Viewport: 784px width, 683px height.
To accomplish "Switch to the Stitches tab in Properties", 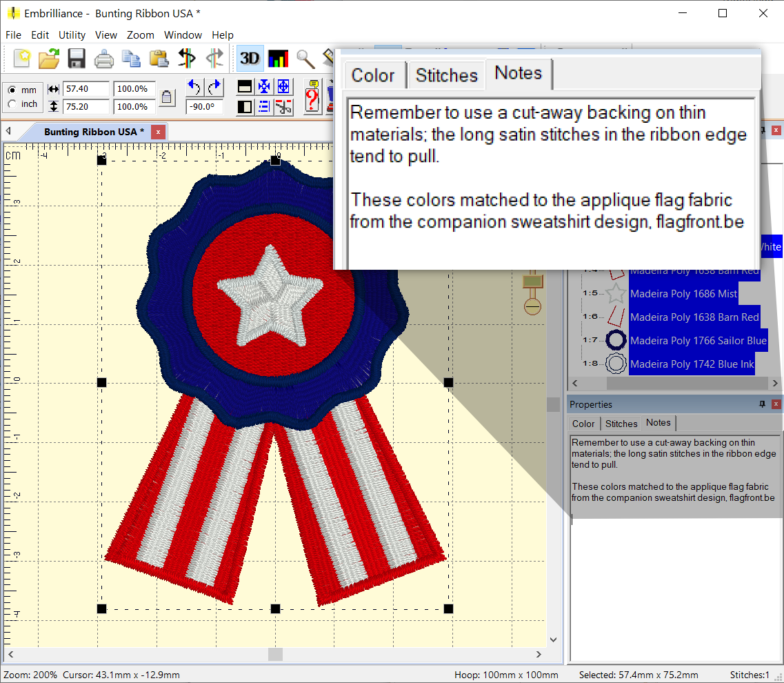I will coord(621,423).
